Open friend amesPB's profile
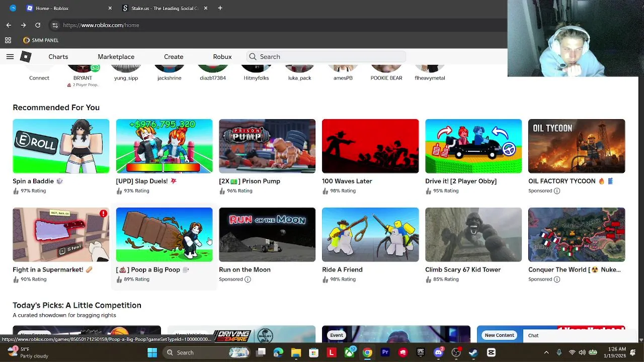Viewport: 644px width, 362px height. coord(343,74)
